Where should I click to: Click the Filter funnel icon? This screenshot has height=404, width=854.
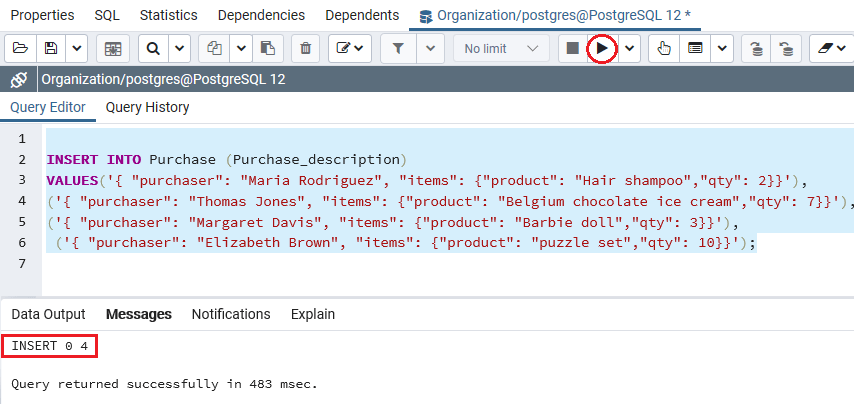(x=397, y=48)
